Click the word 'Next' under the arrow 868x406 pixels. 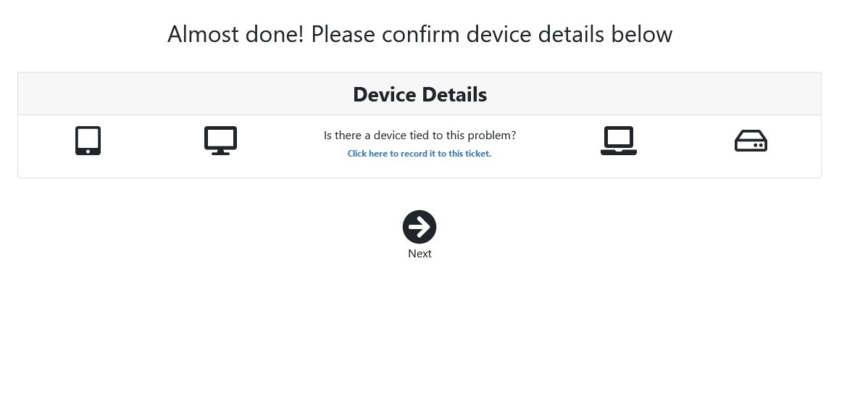tap(420, 254)
